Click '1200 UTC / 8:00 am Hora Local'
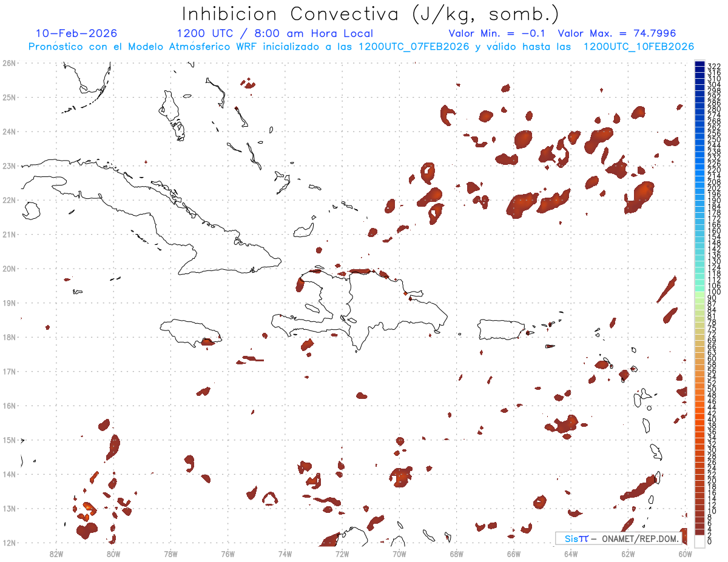 pyautogui.click(x=275, y=33)
